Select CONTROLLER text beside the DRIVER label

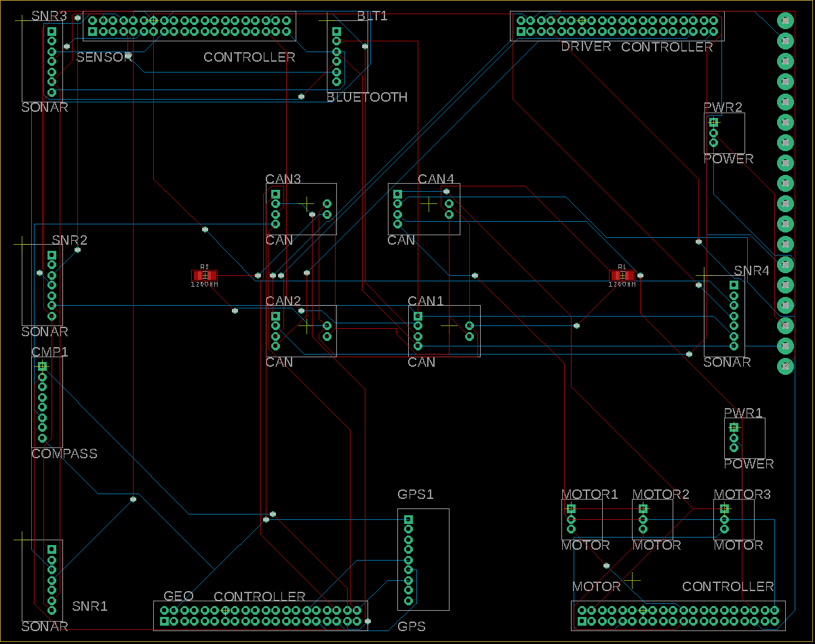[667, 47]
